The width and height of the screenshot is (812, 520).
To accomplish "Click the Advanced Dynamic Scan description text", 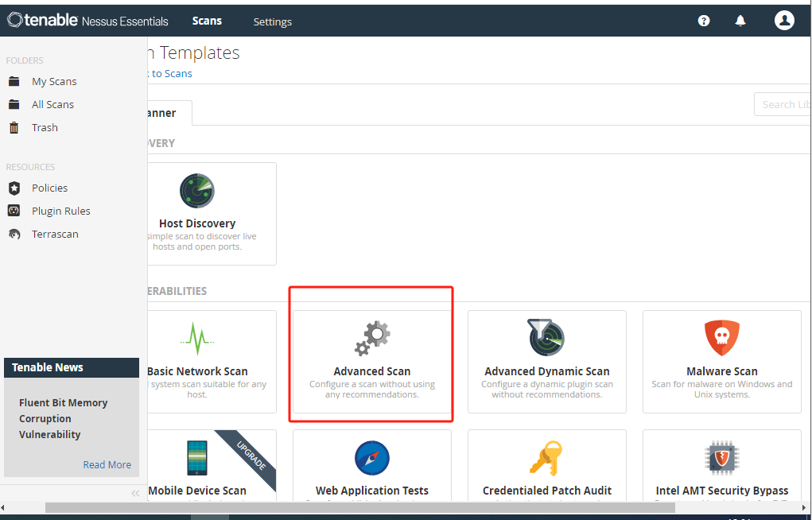I will click(547, 390).
